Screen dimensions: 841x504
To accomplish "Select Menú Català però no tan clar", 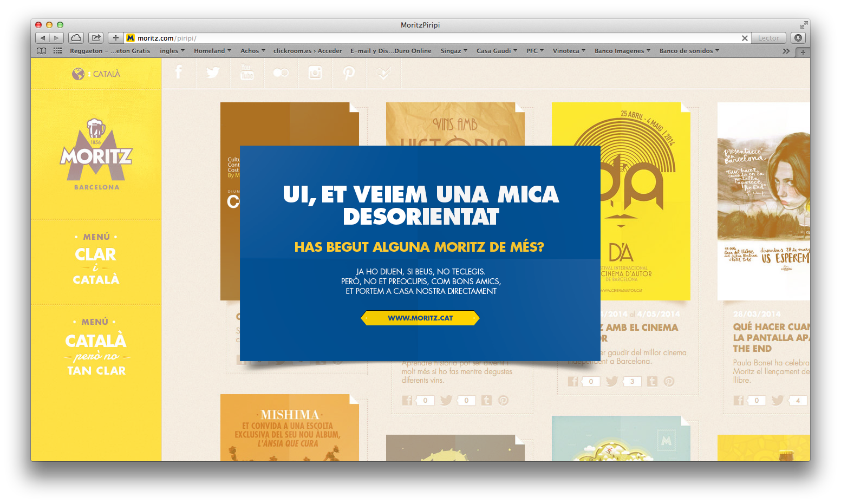I will pos(96,348).
